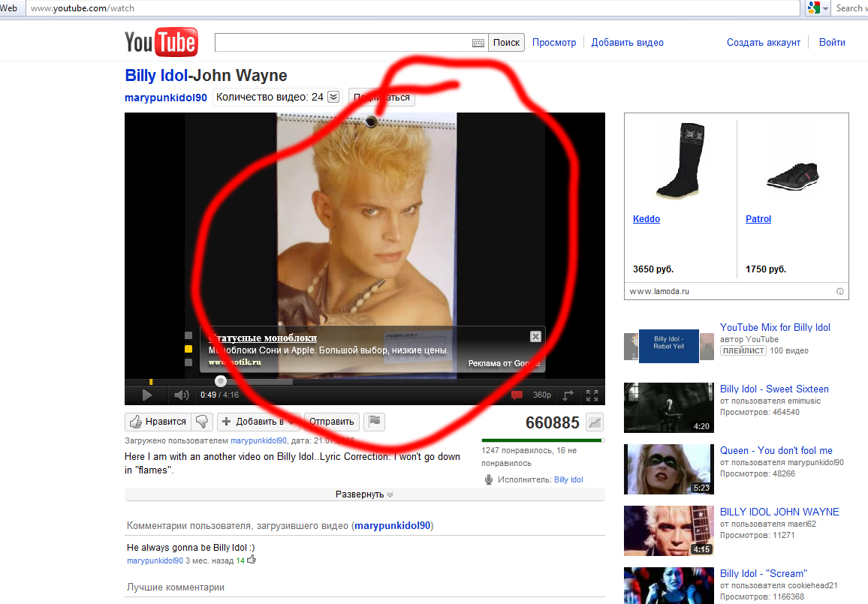Click the thumbs-down dislike icon
The width and height of the screenshot is (868, 604).
pos(202,422)
